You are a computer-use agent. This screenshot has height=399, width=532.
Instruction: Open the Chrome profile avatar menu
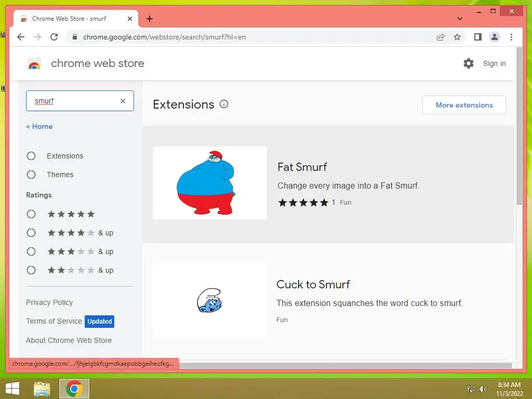(x=495, y=37)
